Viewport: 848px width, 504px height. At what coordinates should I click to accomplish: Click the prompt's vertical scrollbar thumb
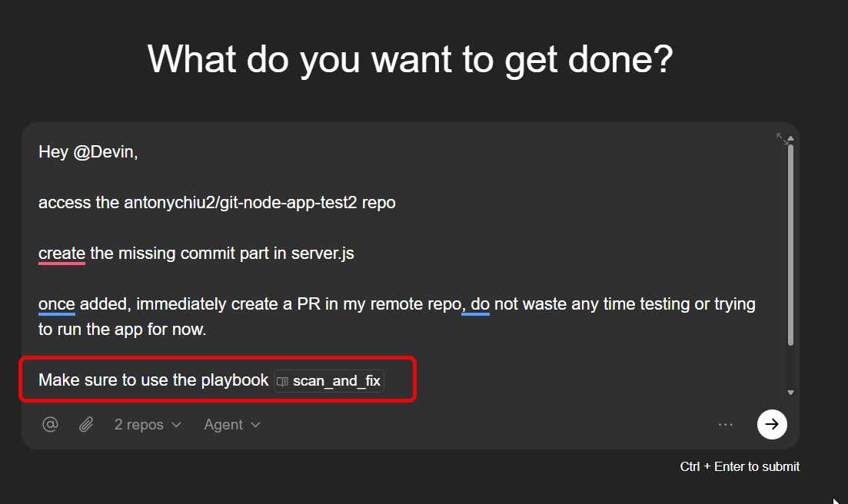click(790, 246)
